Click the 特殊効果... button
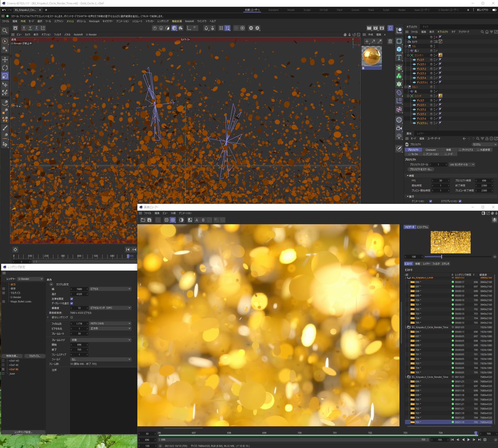The width and height of the screenshot is (498, 448). [x=12, y=356]
